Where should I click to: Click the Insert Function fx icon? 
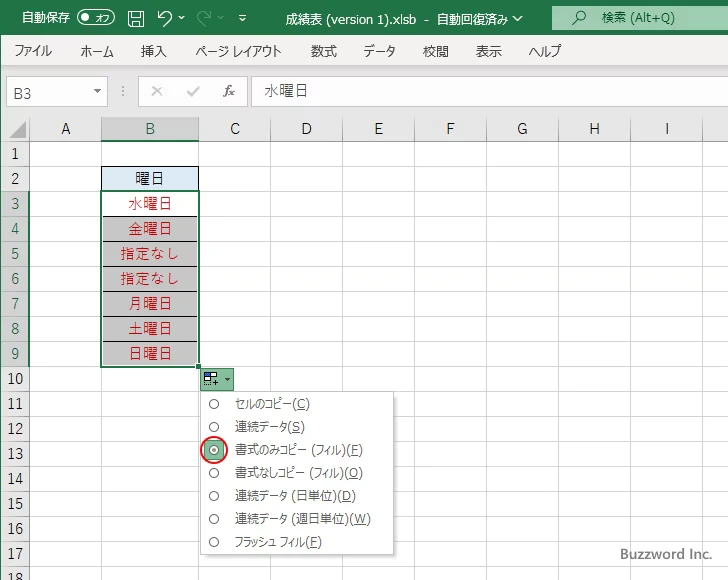coord(228,91)
